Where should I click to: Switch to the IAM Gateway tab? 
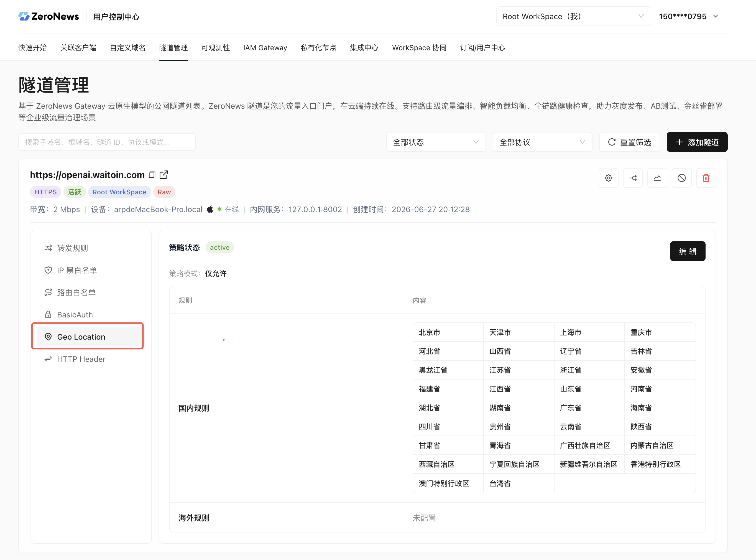(x=265, y=48)
